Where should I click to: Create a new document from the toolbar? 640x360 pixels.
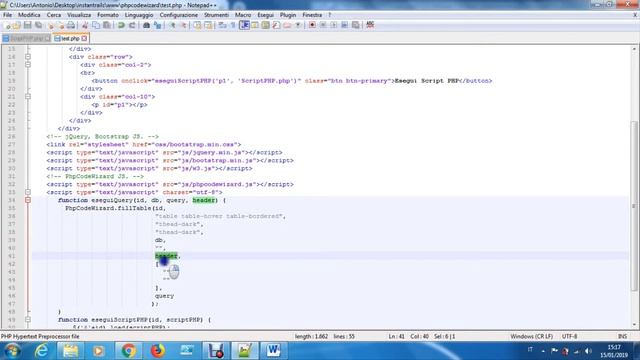(7, 25)
